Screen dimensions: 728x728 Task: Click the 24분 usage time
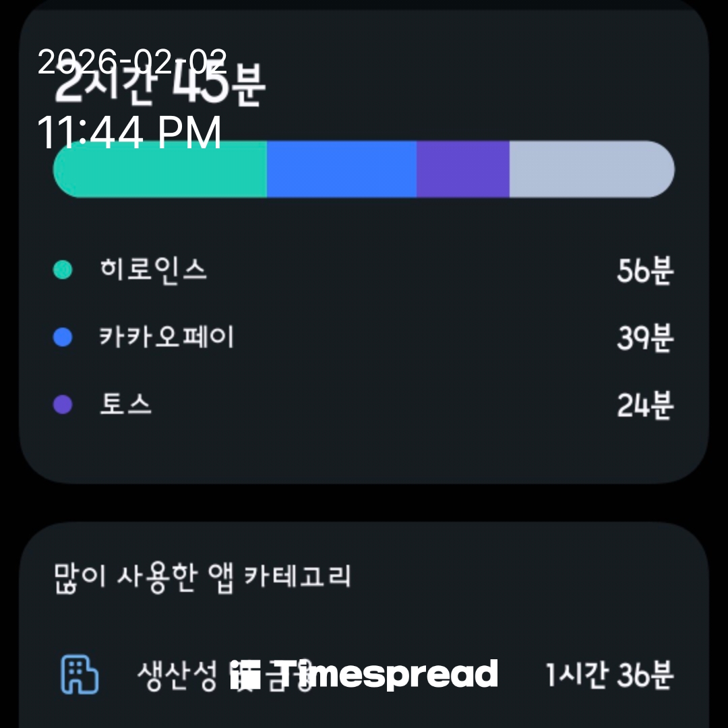pyautogui.click(x=644, y=406)
